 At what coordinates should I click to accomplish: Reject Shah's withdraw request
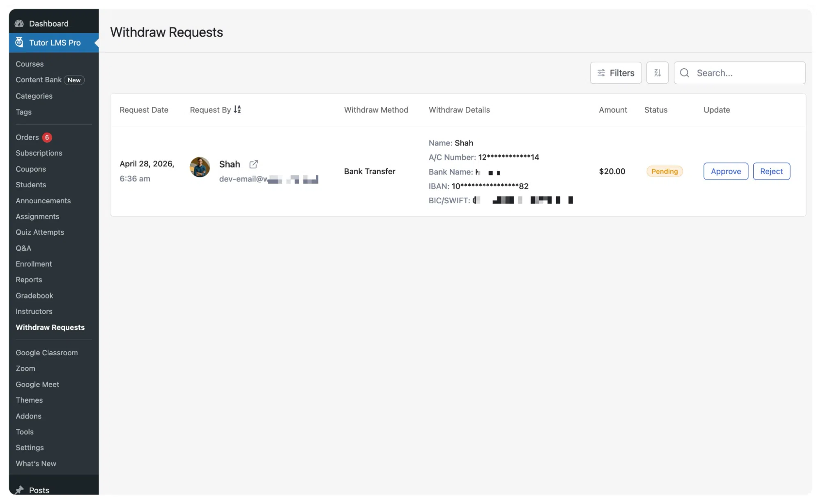pyautogui.click(x=771, y=171)
